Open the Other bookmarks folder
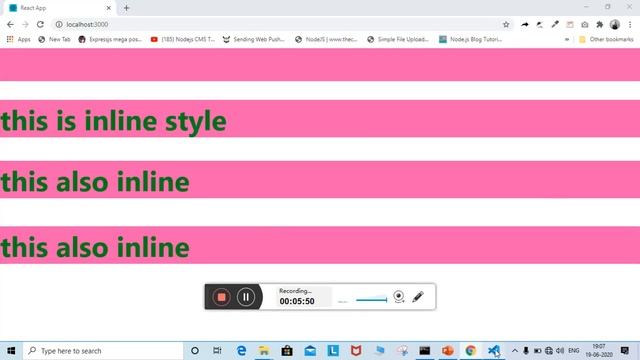Screen dimensions: 640x360 point(606,39)
